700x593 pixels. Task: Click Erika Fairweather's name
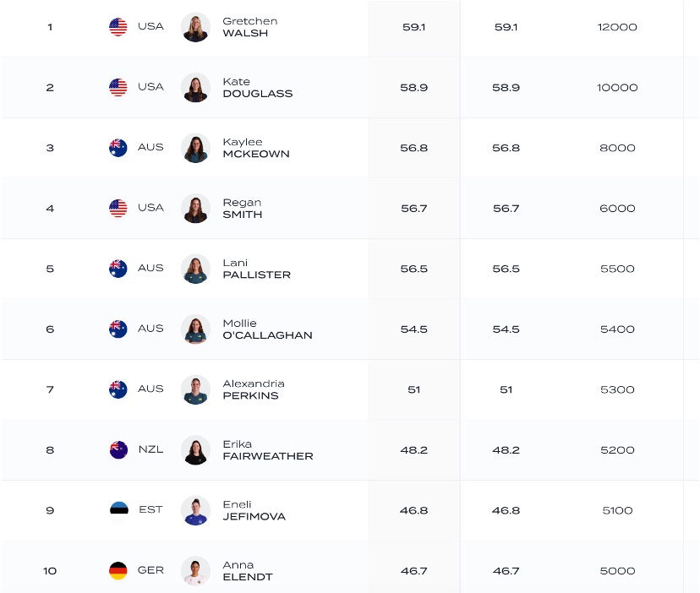coord(267,450)
